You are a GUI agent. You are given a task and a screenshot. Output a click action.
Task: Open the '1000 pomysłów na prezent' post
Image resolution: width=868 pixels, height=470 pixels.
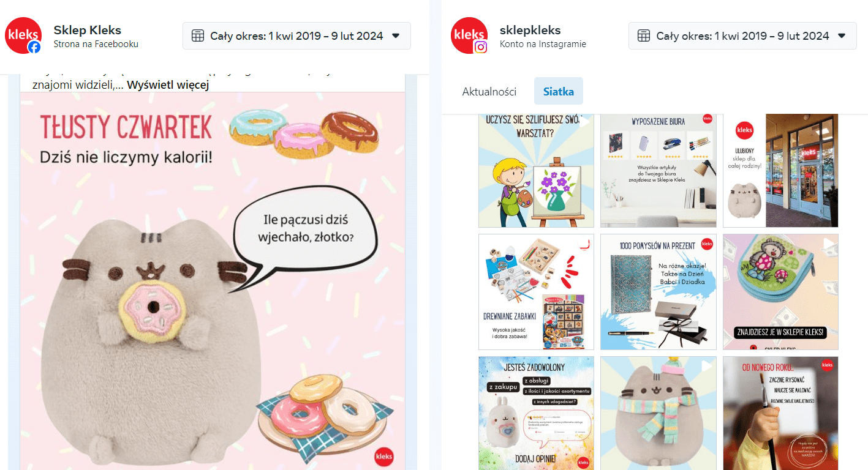pos(659,292)
